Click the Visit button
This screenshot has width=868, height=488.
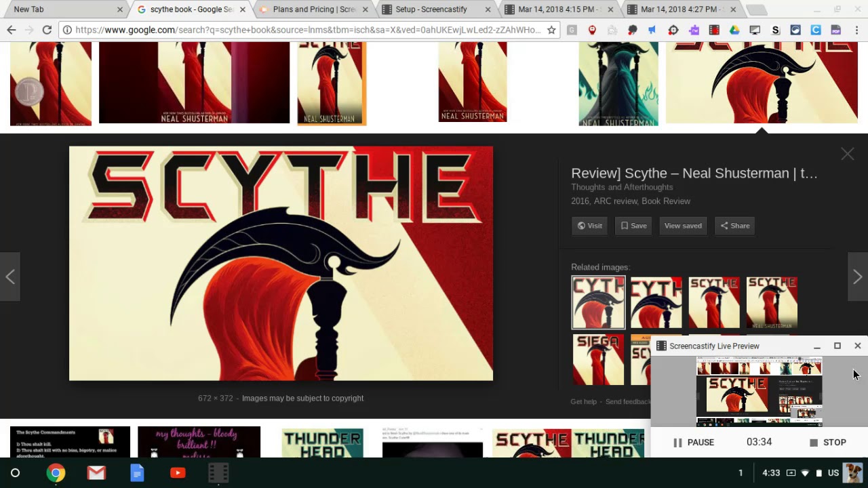point(589,226)
